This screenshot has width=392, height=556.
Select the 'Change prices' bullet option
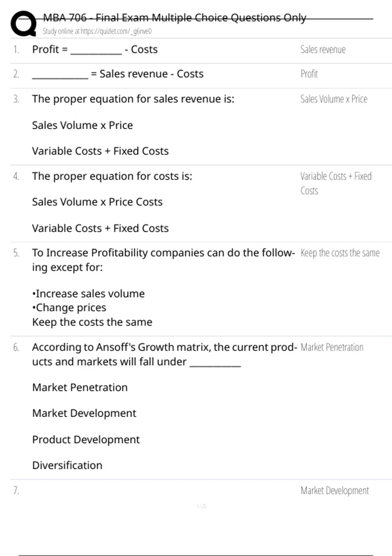tap(69, 308)
